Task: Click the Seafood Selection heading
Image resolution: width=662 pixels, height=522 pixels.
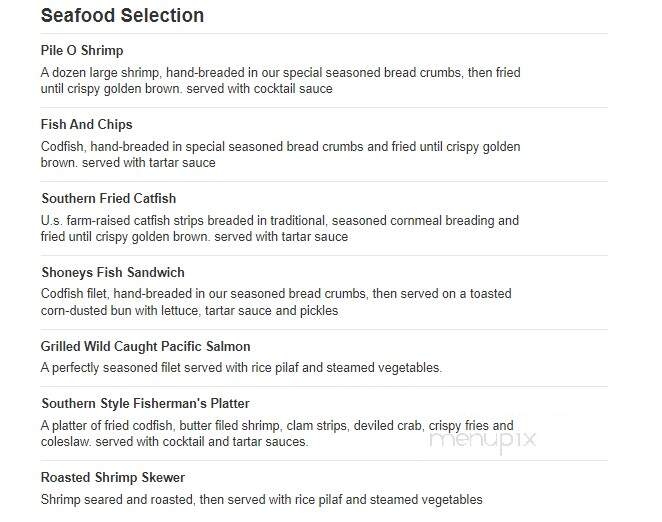Action: click(x=122, y=16)
